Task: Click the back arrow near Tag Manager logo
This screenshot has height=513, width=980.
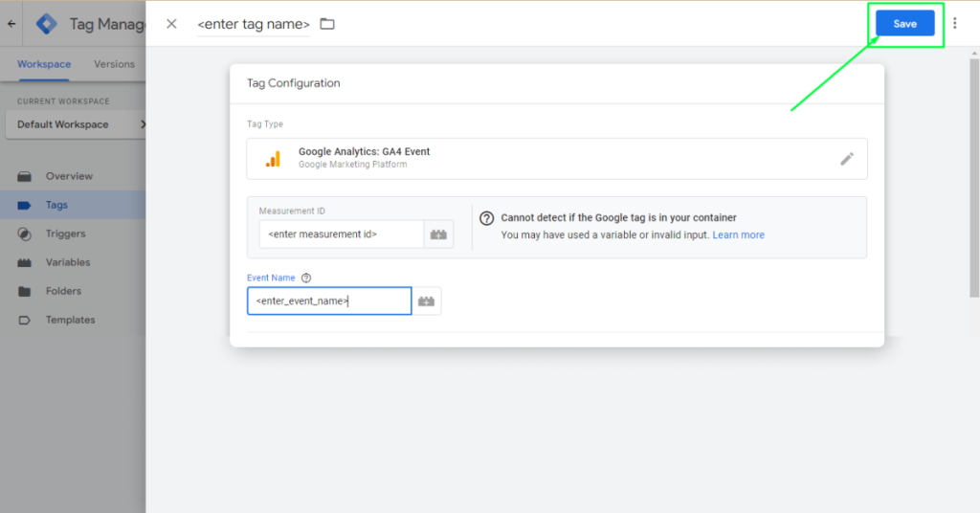Action: 11,24
